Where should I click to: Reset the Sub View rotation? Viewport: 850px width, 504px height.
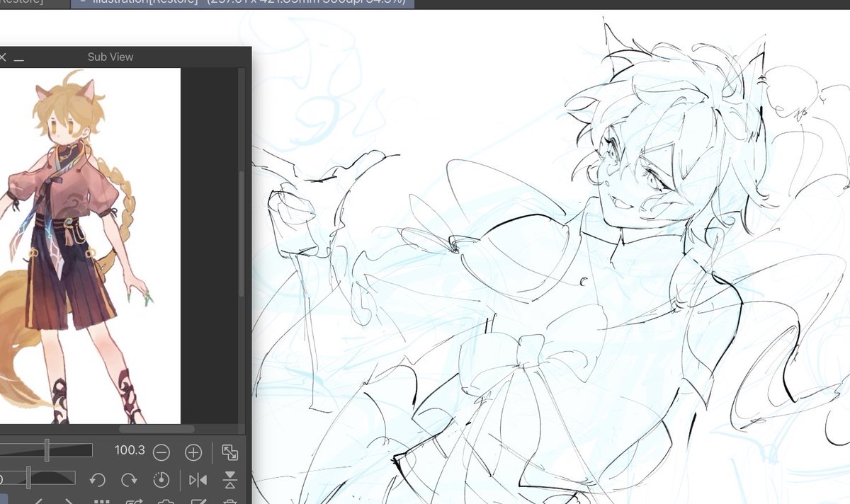click(x=161, y=480)
